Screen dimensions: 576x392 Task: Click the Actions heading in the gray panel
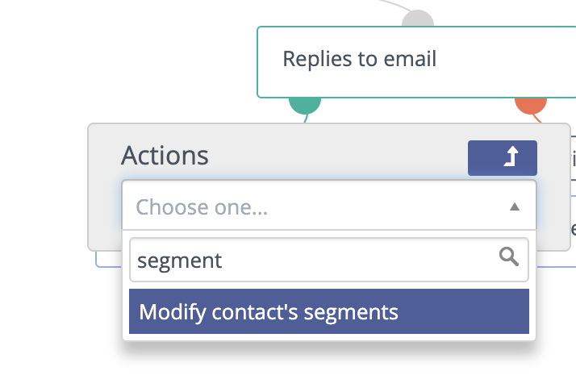(165, 156)
